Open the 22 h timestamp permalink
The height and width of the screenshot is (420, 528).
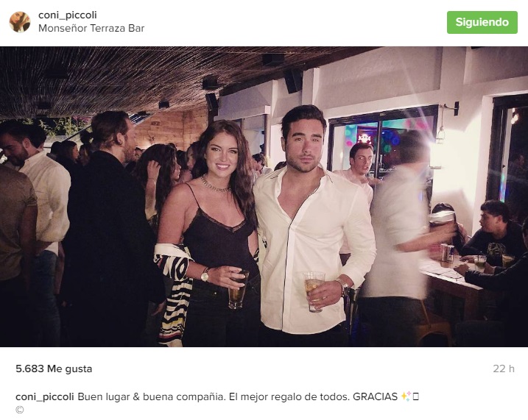(504, 369)
